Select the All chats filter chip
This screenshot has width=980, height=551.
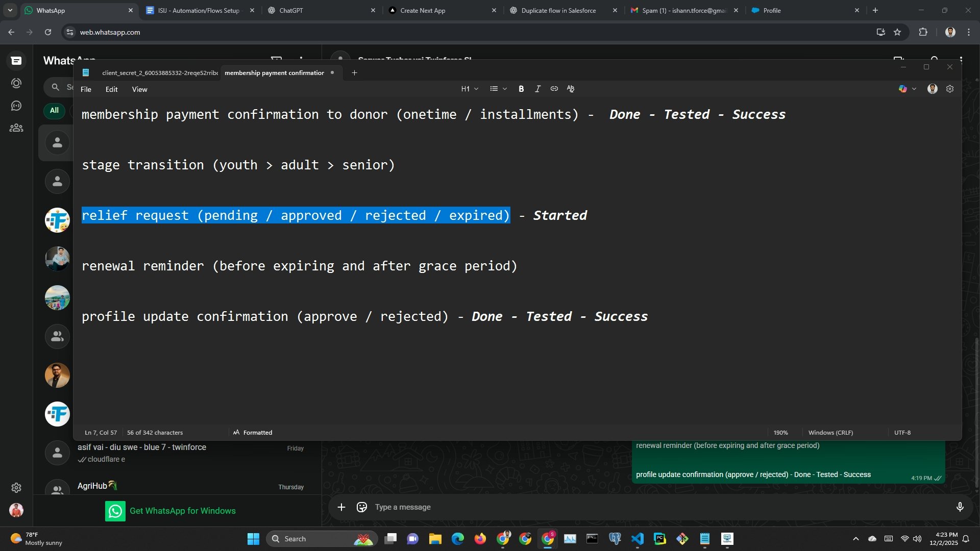tap(54, 110)
